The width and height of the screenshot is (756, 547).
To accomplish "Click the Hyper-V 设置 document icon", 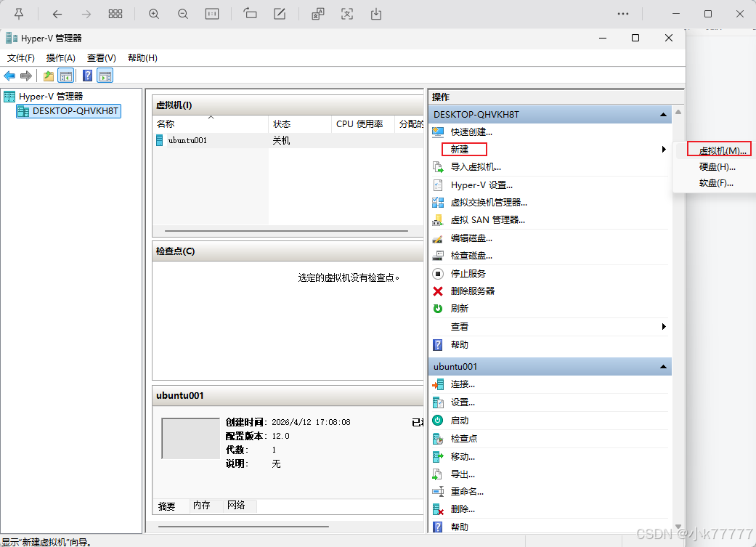I will 438,185.
